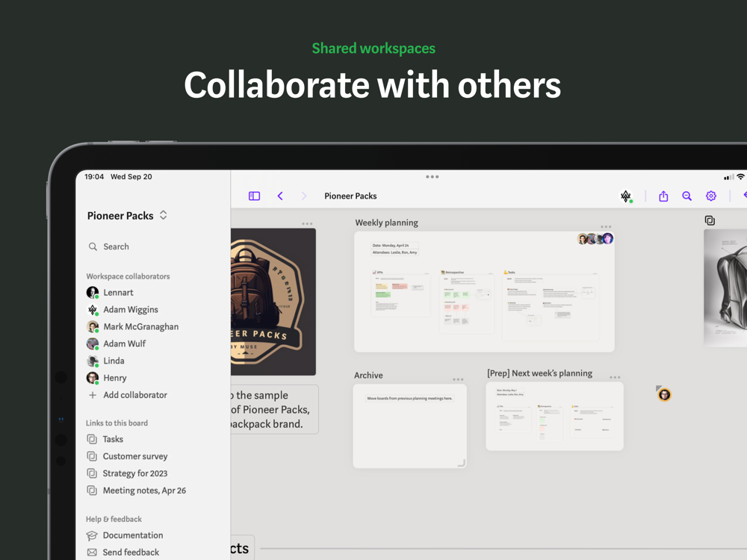Toggle the sidebar panel icon
Viewport: 747px width, 560px height.
(255, 196)
